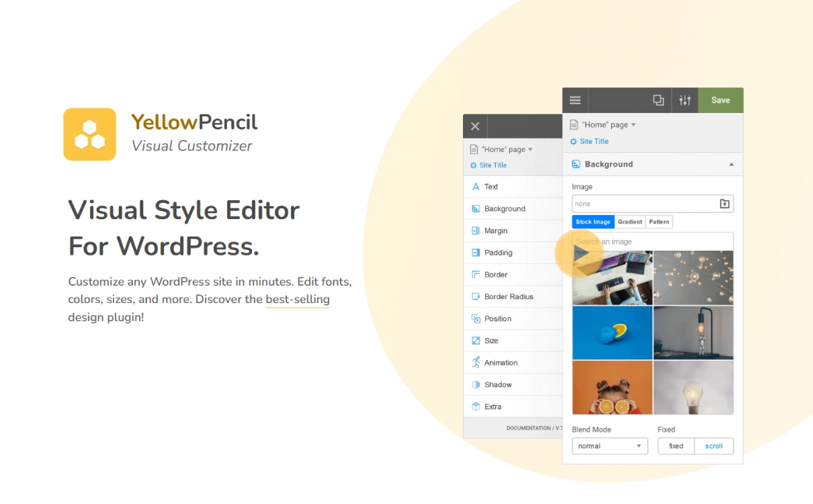Select the lemon on blue stock image
This screenshot has width=813, height=504.
click(x=612, y=333)
